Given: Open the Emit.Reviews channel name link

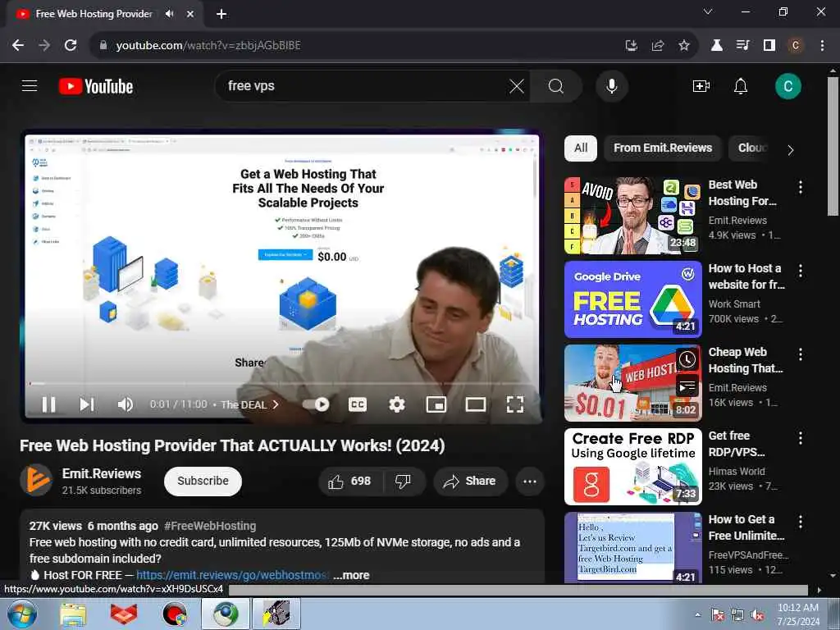Looking at the screenshot, I should (102, 473).
